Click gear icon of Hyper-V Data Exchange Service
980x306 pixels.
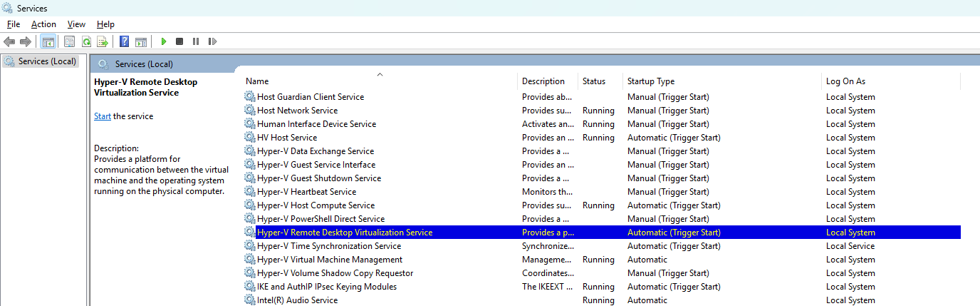coord(250,151)
